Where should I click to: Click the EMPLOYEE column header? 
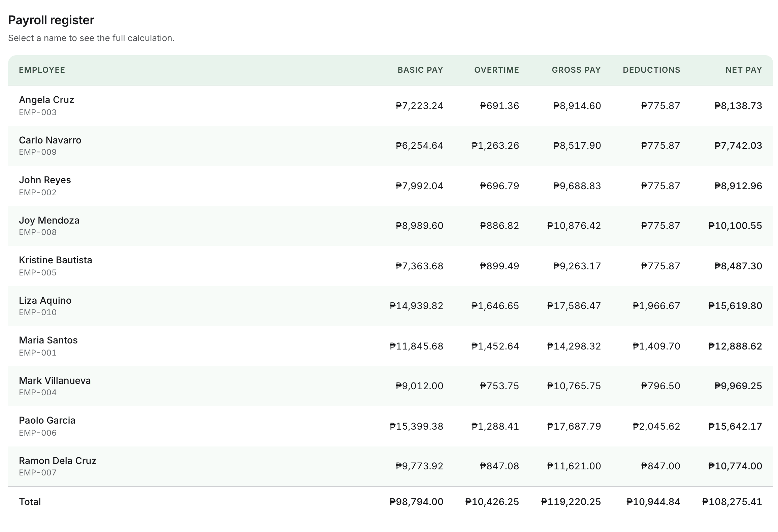[x=42, y=70]
